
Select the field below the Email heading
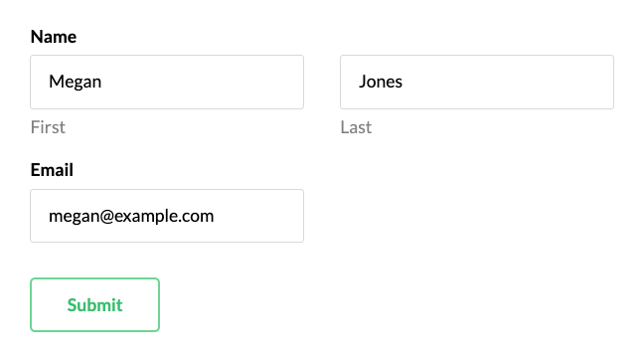[x=167, y=216]
